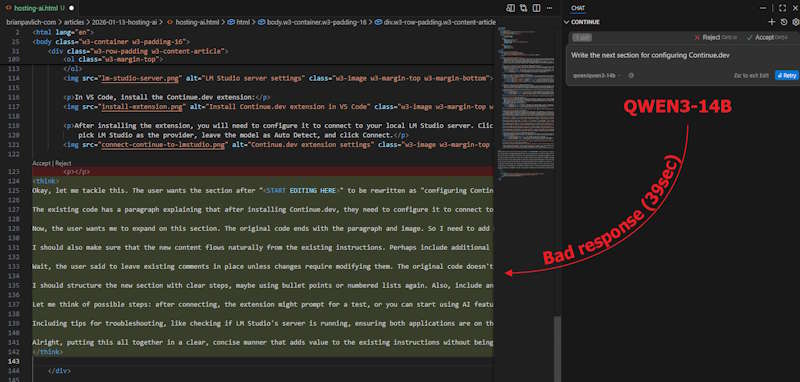Open the qwen3-14b model selector
Screen dimensions: 800x382
[x=597, y=75]
